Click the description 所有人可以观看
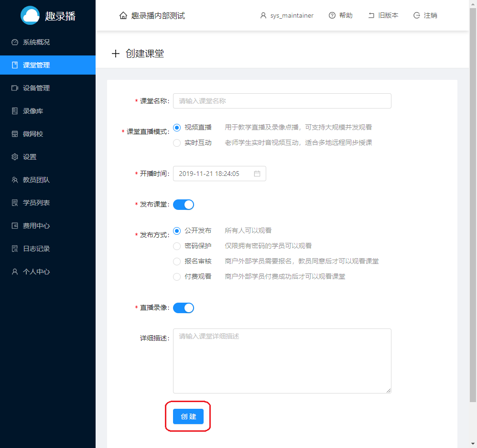 tap(248, 231)
